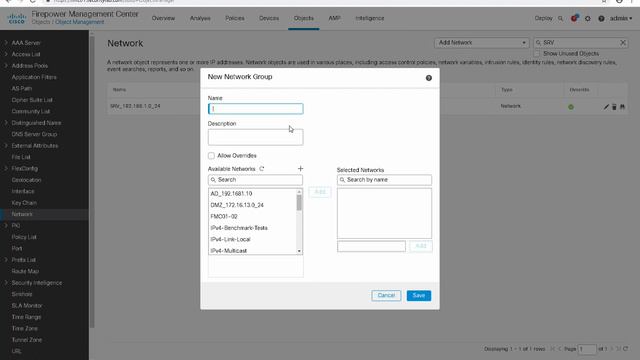The image size is (640, 360).
Task: Click the Cisco logo
Action: pos(17,18)
